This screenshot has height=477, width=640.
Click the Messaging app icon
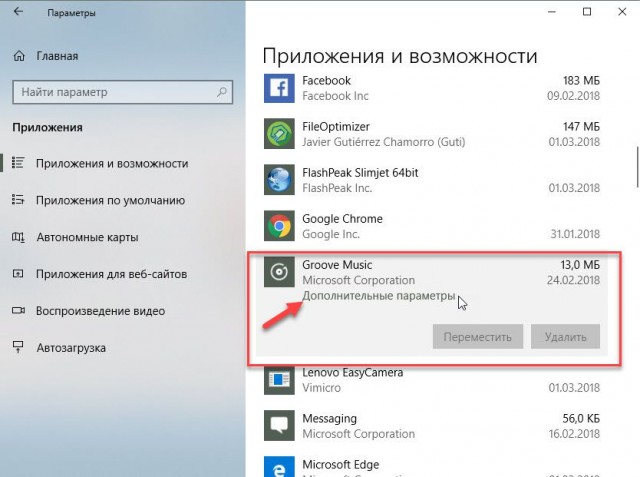[277, 426]
